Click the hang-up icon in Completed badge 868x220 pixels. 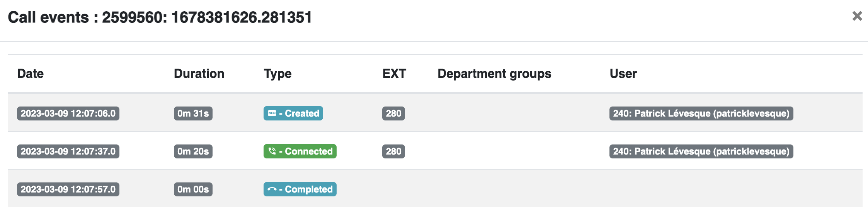[x=272, y=189]
